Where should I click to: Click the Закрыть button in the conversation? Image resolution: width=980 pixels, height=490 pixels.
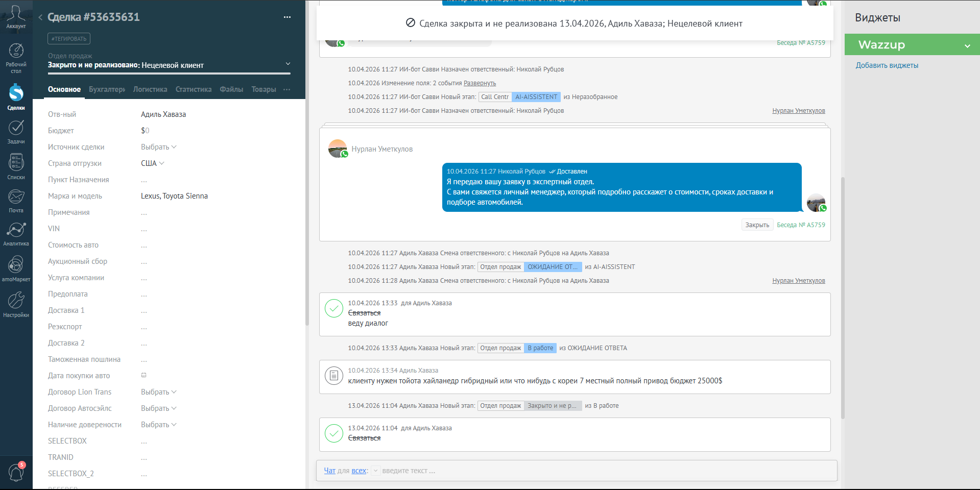[x=757, y=225]
